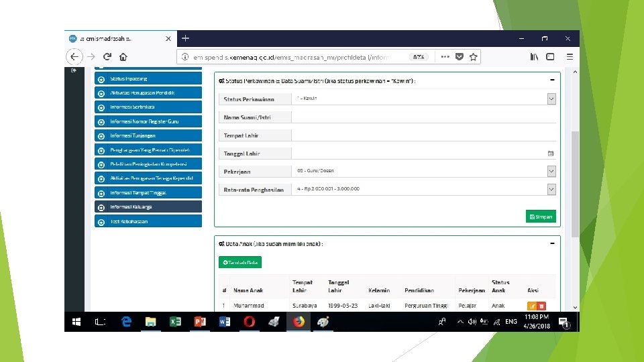Open Penghargaan Yang Pernah Diperoleh item

[148, 149]
